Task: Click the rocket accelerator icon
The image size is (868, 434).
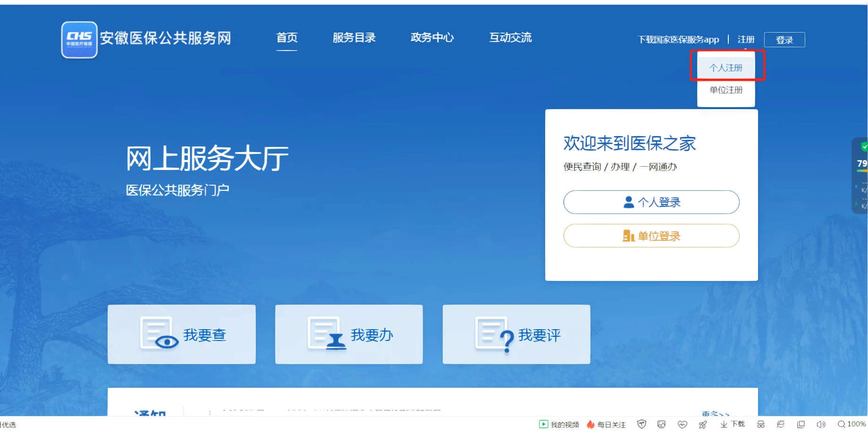Action: click(x=703, y=425)
